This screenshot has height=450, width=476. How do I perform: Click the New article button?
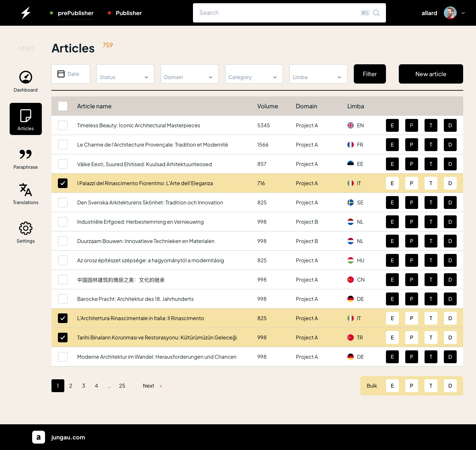[431, 74]
